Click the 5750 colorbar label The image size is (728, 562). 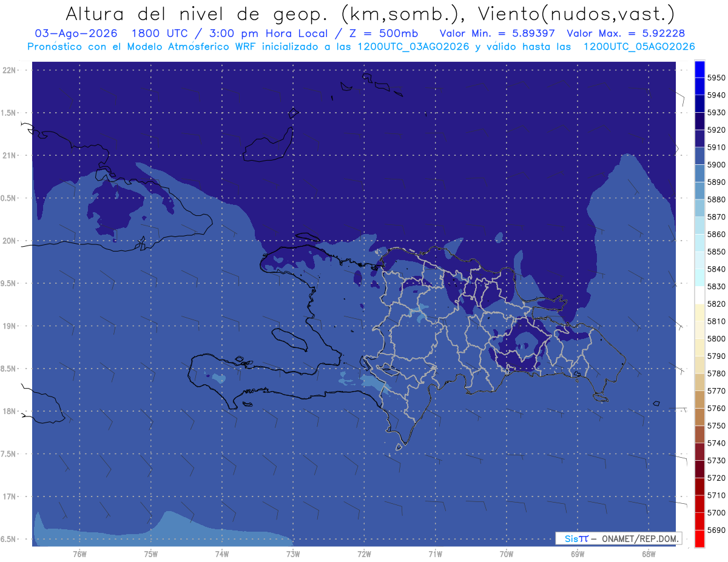(x=716, y=426)
